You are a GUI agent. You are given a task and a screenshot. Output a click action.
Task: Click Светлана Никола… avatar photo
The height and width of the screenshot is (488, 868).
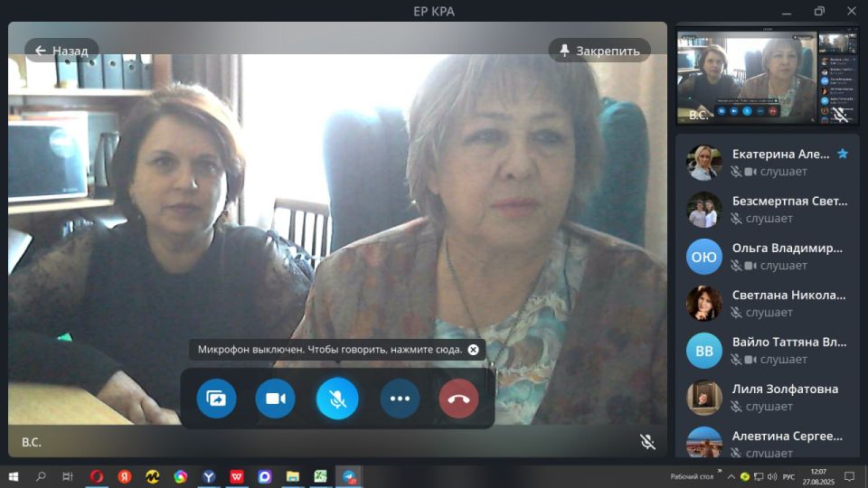[x=703, y=304]
